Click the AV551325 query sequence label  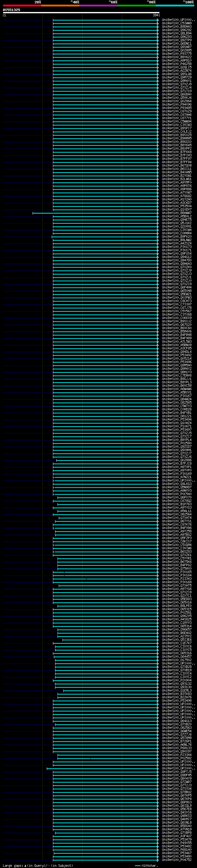[x=11, y=10]
